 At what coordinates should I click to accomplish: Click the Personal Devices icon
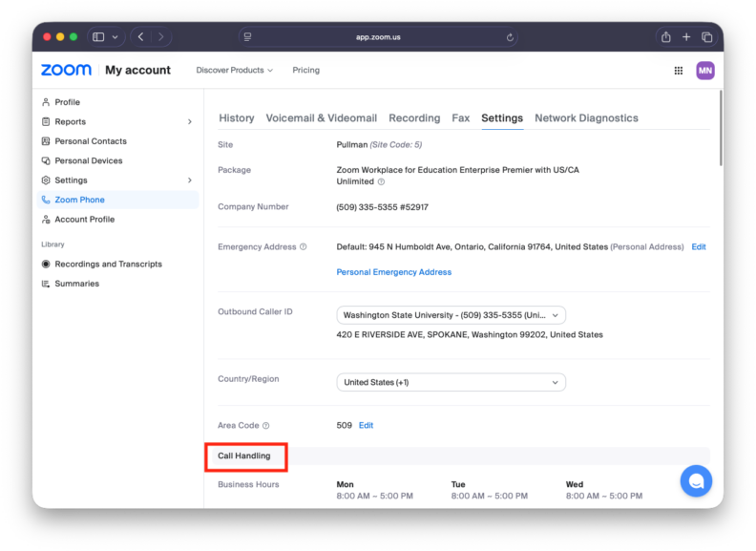[x=46, y=160]
